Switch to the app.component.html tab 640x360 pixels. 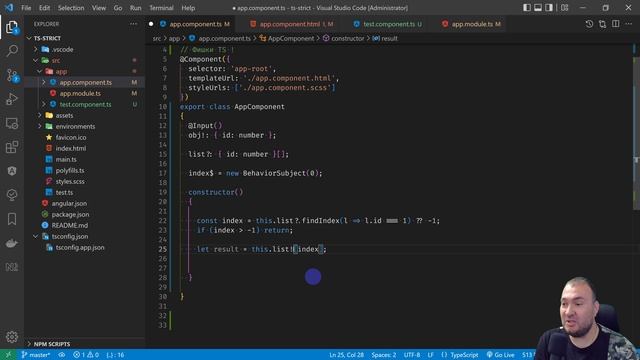pos(291,24)
